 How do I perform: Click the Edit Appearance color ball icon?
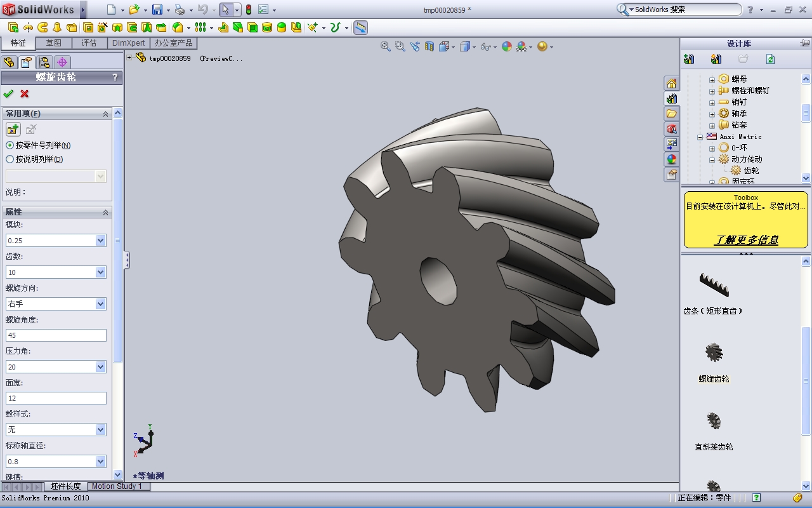(507, 46)
